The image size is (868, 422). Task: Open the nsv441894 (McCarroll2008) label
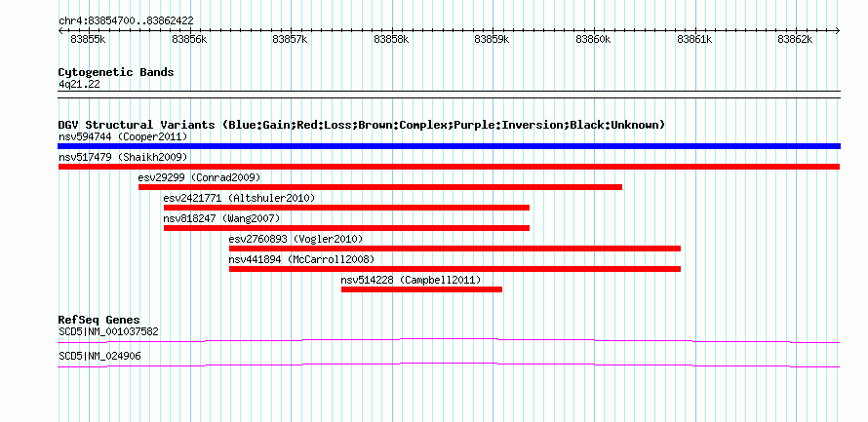tap(301, 259)
